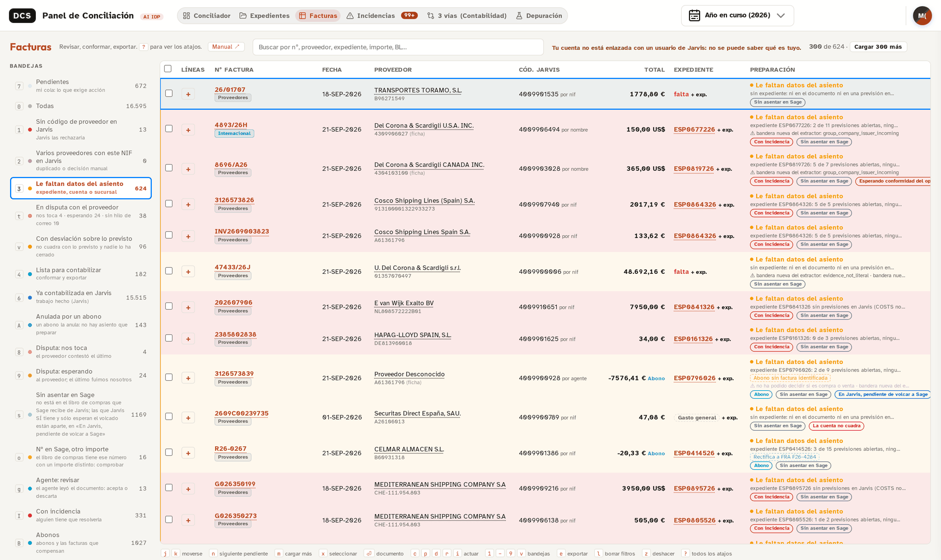This screenshot has width=941, height=560.
Task: Expand lines for invoice 26/01707
Action: [x=188, y=94]
